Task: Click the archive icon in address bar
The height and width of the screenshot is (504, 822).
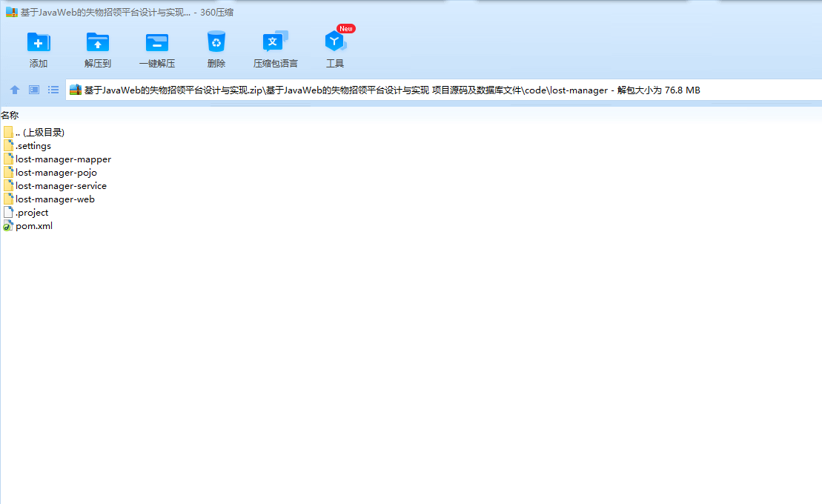Action: (76, 90)
